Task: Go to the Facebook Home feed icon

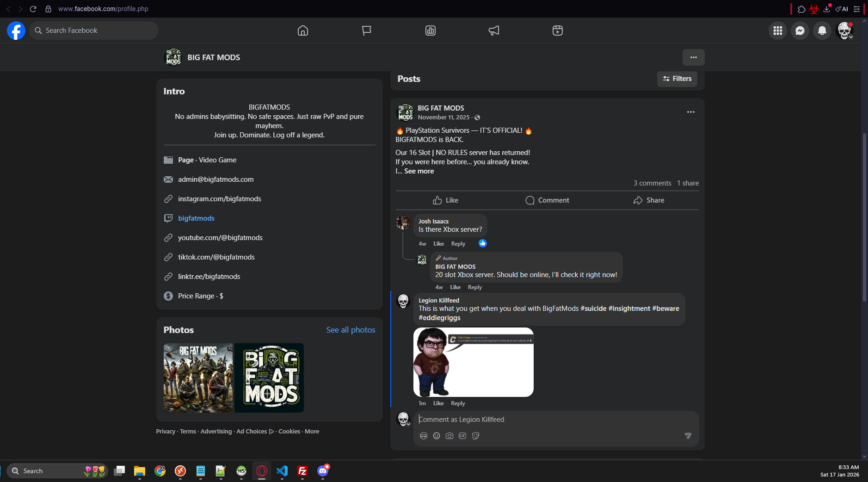Action: 303,31
